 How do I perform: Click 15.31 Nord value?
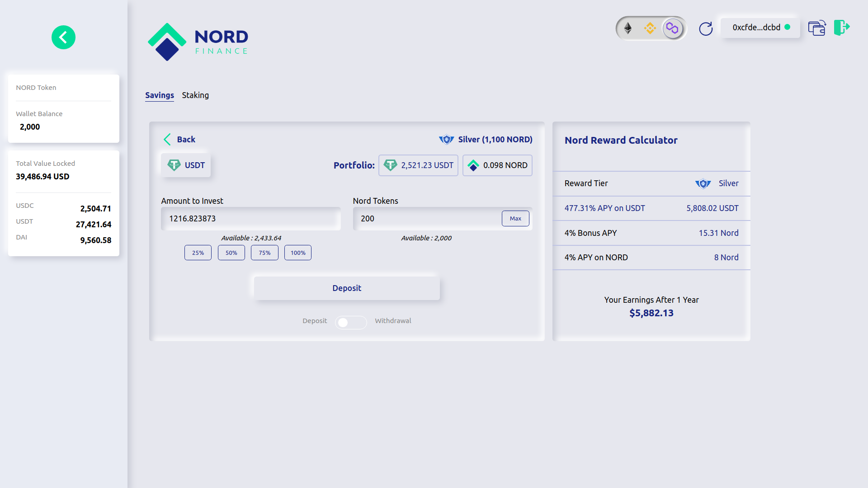(x=719, y=233)
